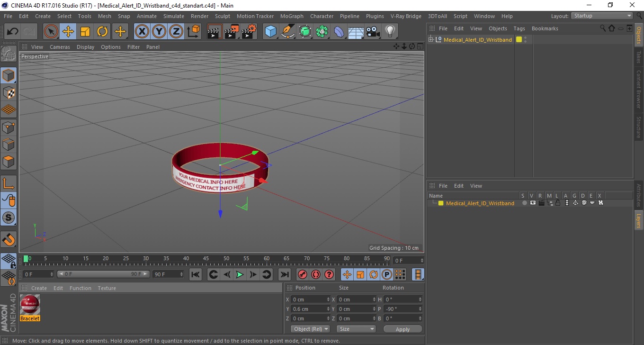Open the viewport Cameras menu
This screenshot has width=644, height=345.
click(x=60, y=47)
